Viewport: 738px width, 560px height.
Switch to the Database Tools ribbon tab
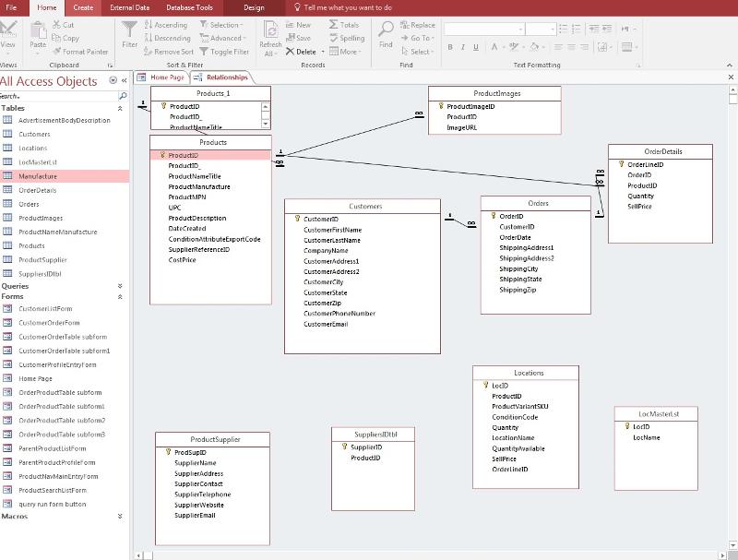point(189,7)
